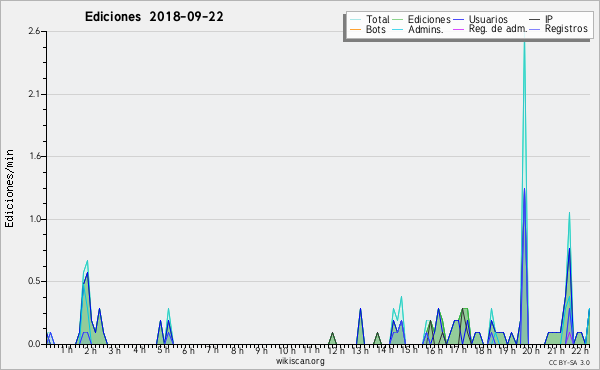The height and width of the screenshot is (370, 600).
Task: Click the 2.1 y-axis value
Action: [34, 94]
